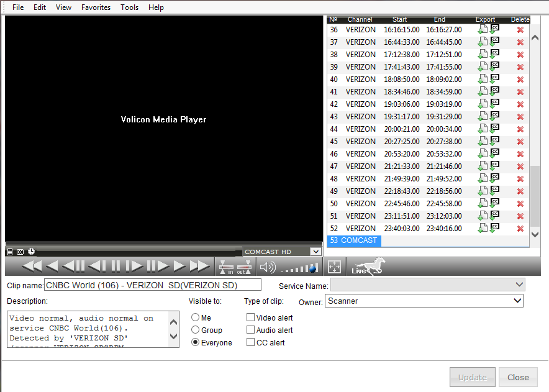Toggle closed captions icon under player

20,252
